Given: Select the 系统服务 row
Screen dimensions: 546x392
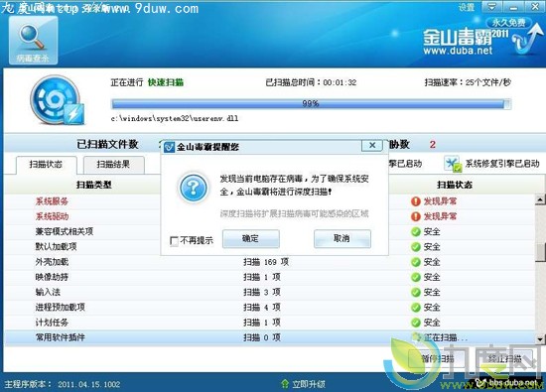Looking at the screenshot, I should (270, 201).
